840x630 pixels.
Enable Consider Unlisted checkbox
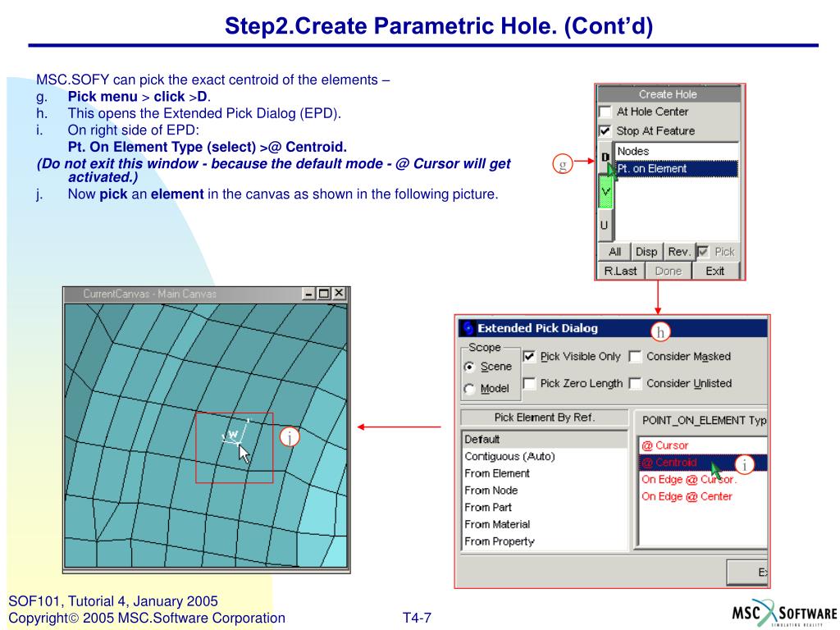pos(635,383)
